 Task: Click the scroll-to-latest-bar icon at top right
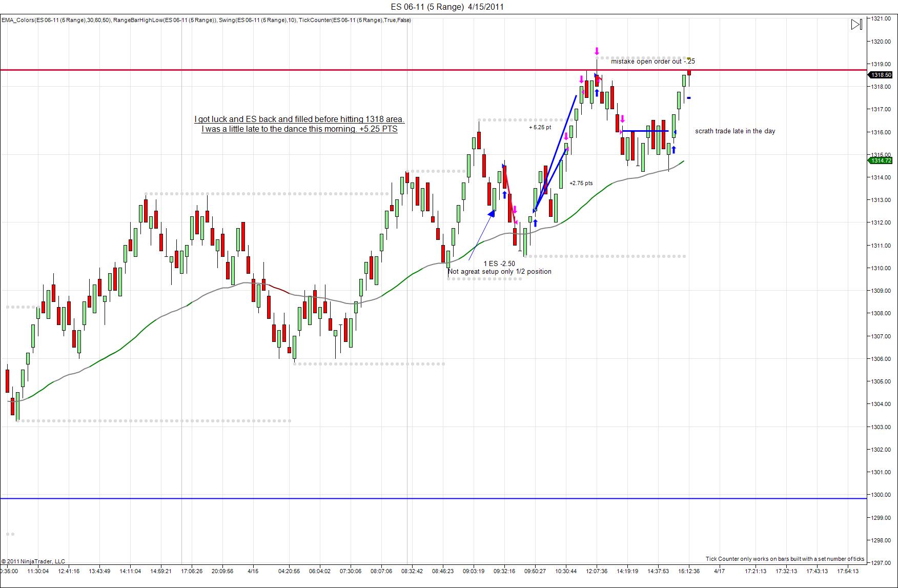(x=856, y=24)
